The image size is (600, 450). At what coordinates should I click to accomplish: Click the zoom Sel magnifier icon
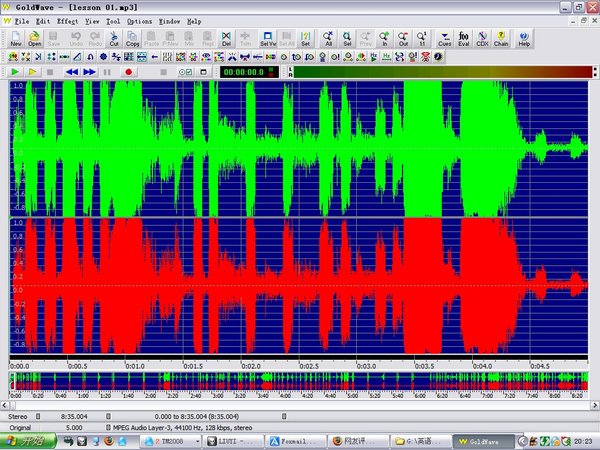pyautogui.click(x=347, y=39)
